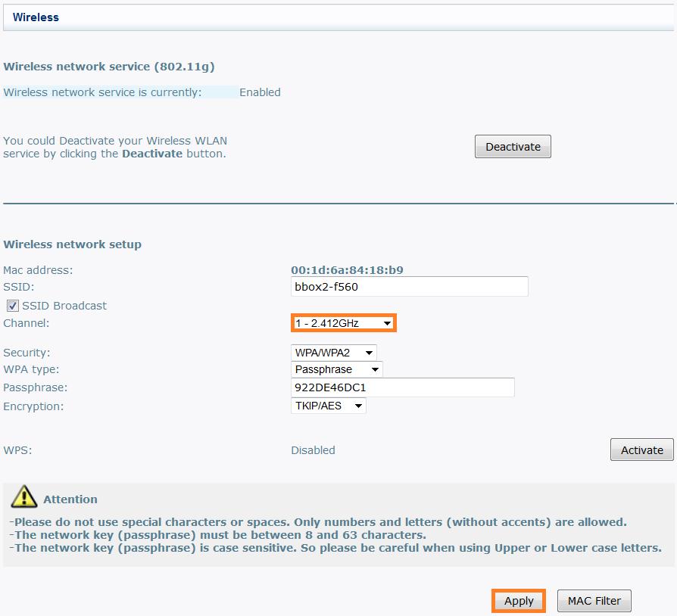Click the warning about passphrase being case sensitive
The width and height of the screenshot is (677, 616).
[335, 548]
